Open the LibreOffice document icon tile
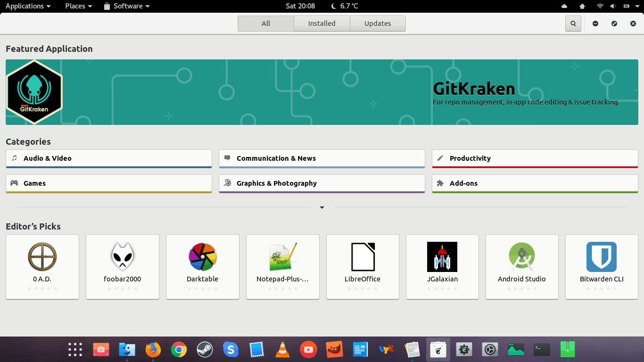This screenshot has width=644, height=362. (363, 267)
